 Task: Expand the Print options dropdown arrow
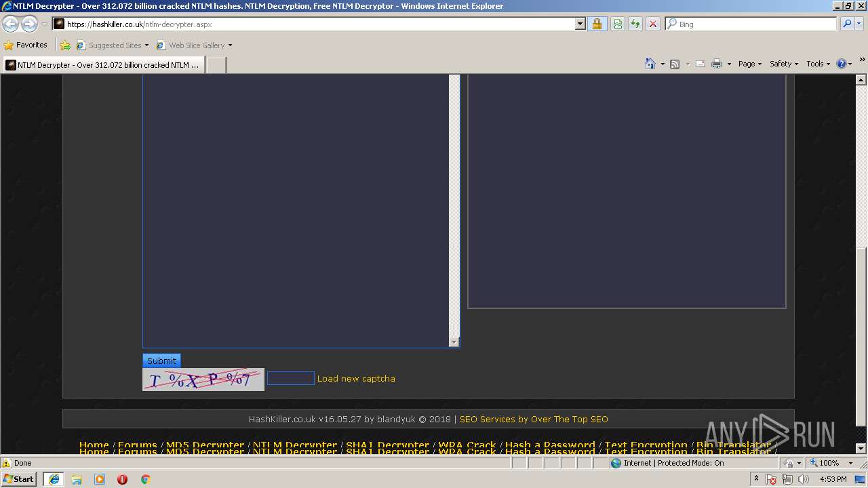pyautogui.click(x=729, y=64)
